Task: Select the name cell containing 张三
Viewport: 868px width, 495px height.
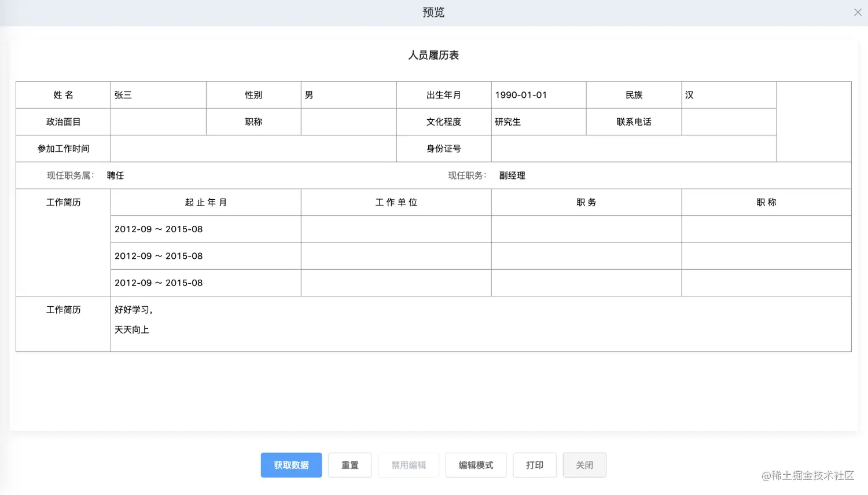Action: pyautogui.click(x=159, y=95)
